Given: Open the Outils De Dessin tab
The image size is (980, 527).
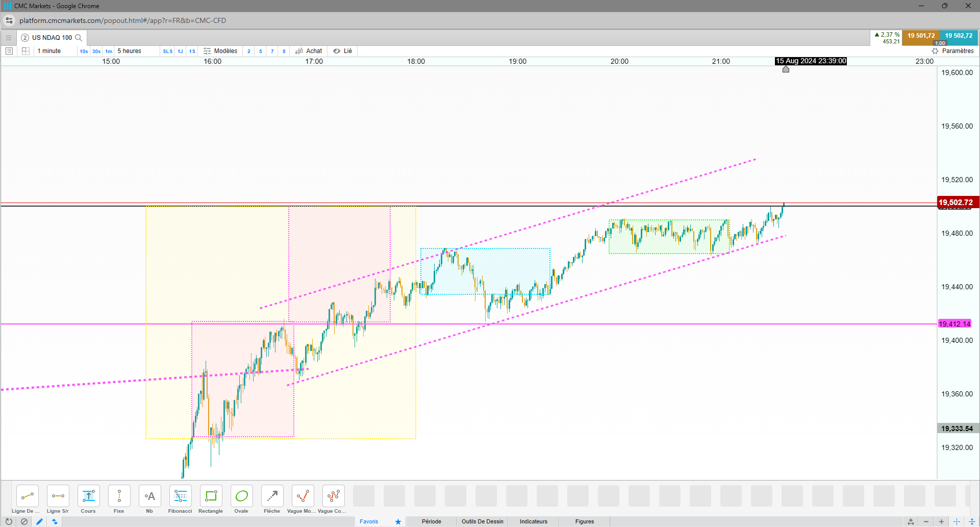Looking at the screenshot, I should pos(483,521).
